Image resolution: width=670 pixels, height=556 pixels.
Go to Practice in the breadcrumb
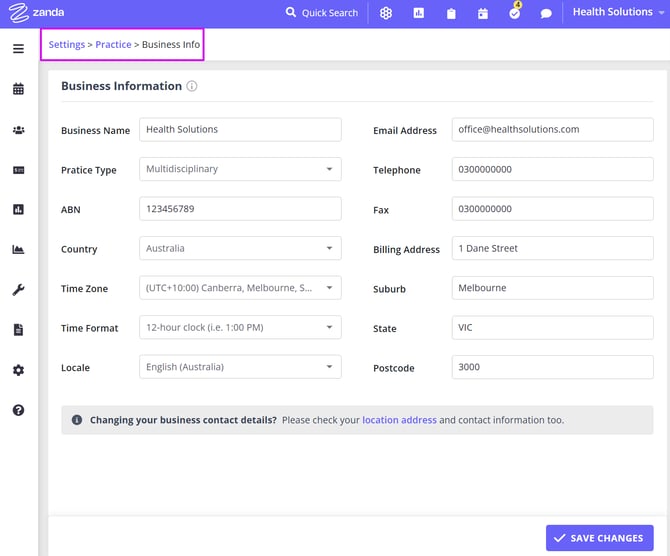click(113, 45)
